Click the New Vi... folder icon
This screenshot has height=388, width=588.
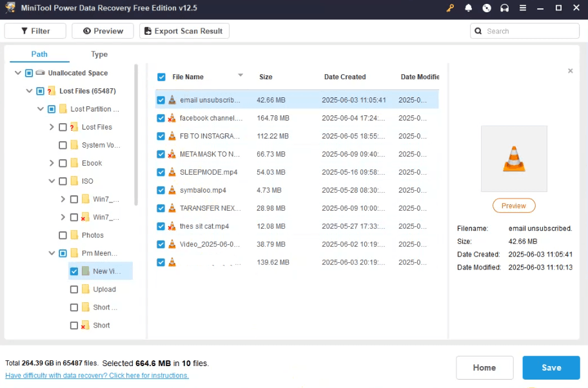(x=86, y=271)
